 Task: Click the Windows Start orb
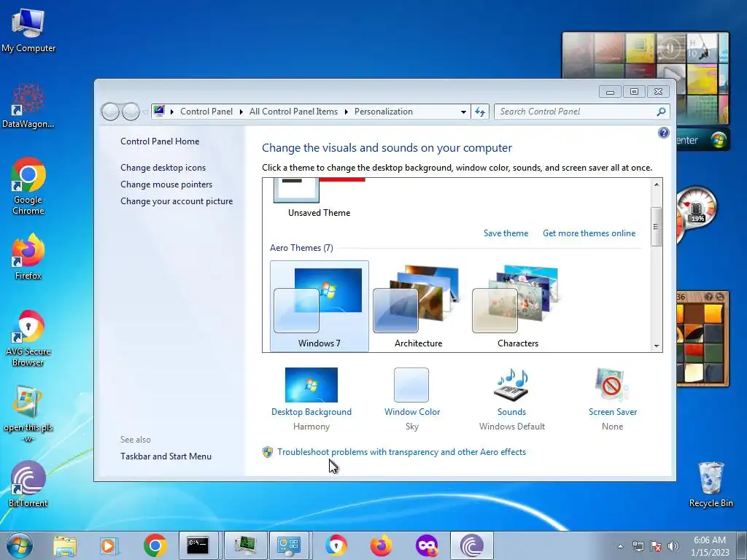coord(20,545)
